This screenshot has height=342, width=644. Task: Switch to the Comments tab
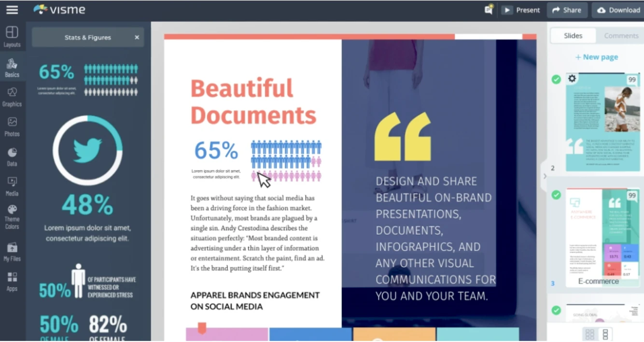pos(621,36)
